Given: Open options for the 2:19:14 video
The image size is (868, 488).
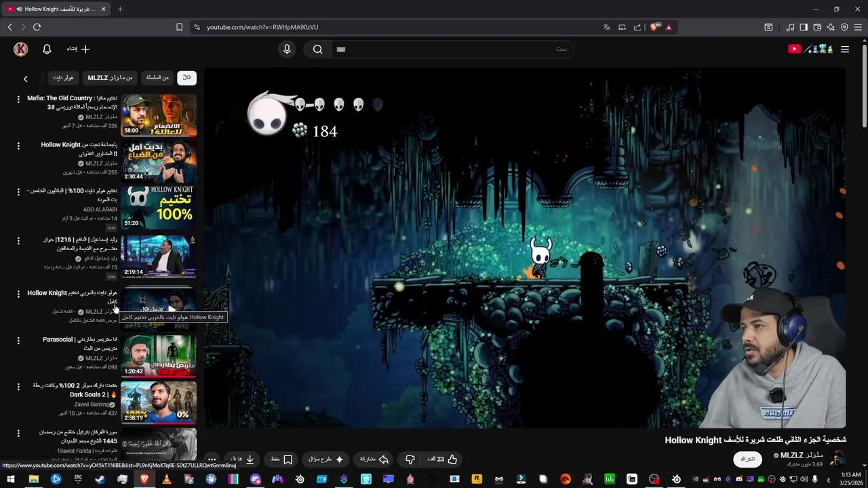Looking at the screenshot, I should pos(18,241).
